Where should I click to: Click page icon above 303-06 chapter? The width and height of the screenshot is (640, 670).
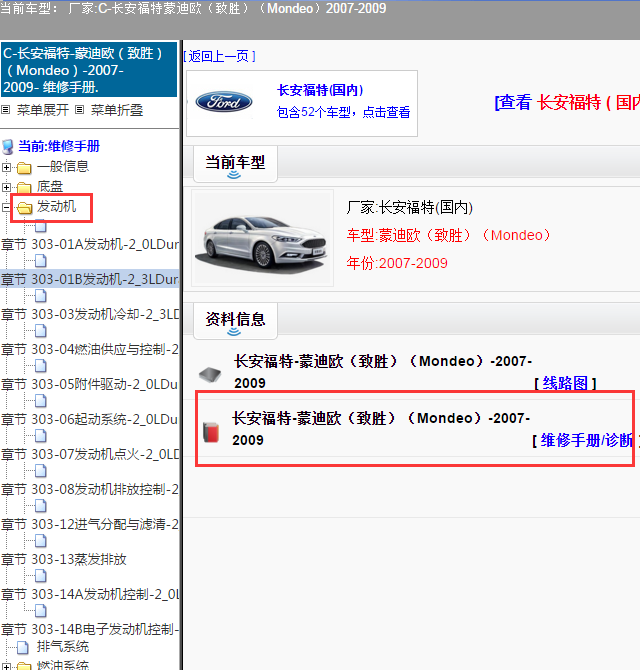(41, 400)
